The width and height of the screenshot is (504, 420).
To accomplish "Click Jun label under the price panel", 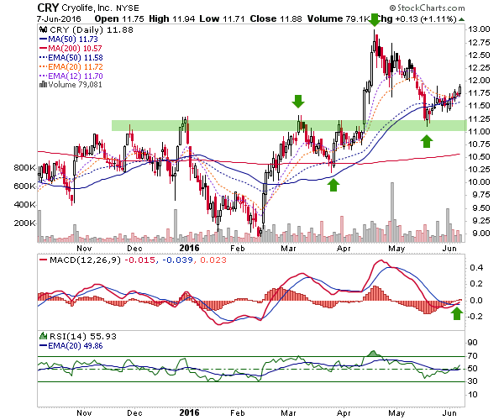I will [449, 249].
